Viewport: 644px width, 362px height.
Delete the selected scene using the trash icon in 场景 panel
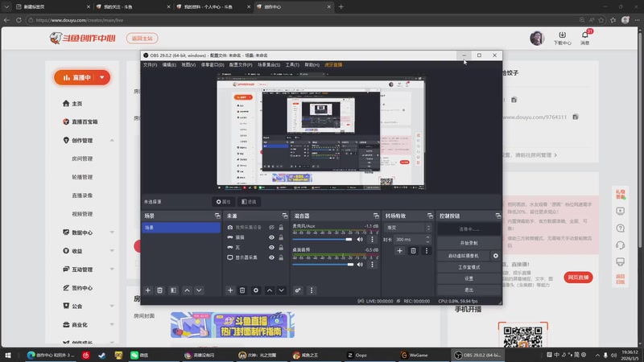coord(159,290)
